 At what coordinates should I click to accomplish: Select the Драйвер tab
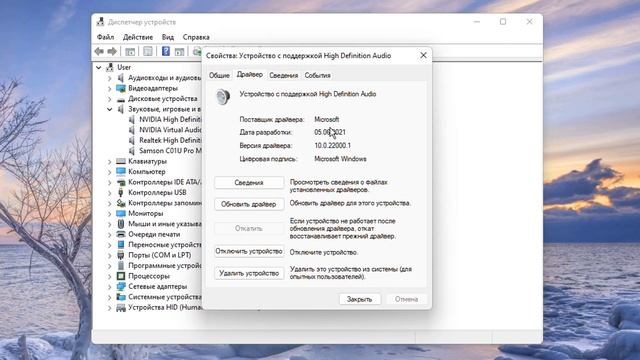[249, 75]
